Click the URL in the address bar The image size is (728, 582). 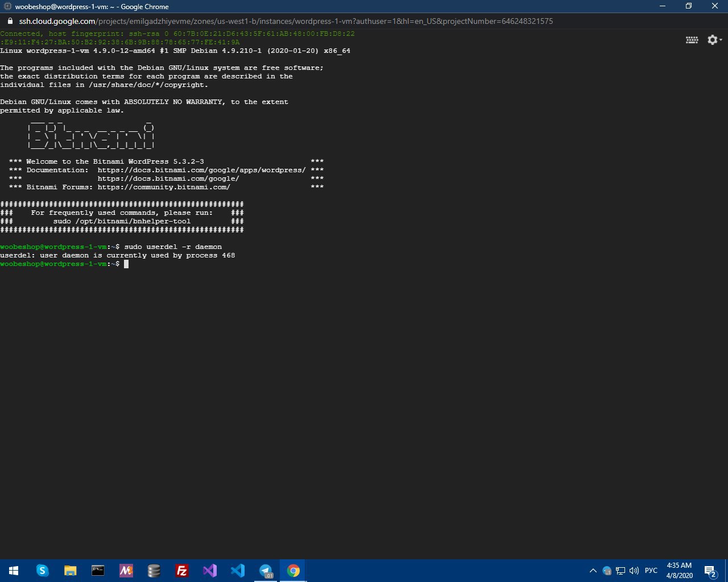pos(286,21)
